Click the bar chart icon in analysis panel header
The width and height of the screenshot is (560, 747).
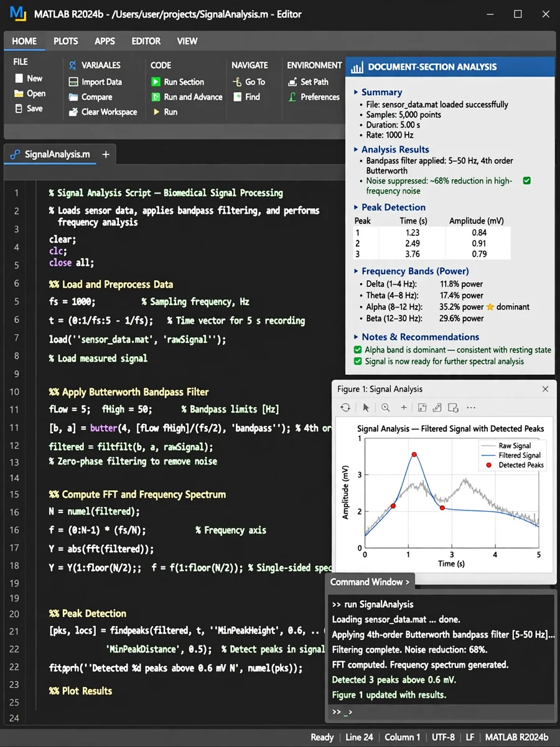pyautogui.click(x=357, y=67)
